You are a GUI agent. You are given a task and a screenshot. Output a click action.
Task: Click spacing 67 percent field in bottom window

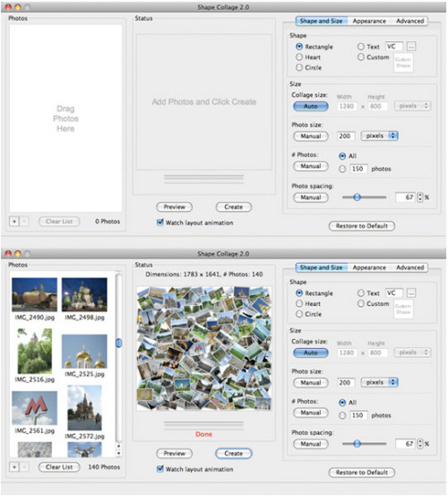(406, 444)
